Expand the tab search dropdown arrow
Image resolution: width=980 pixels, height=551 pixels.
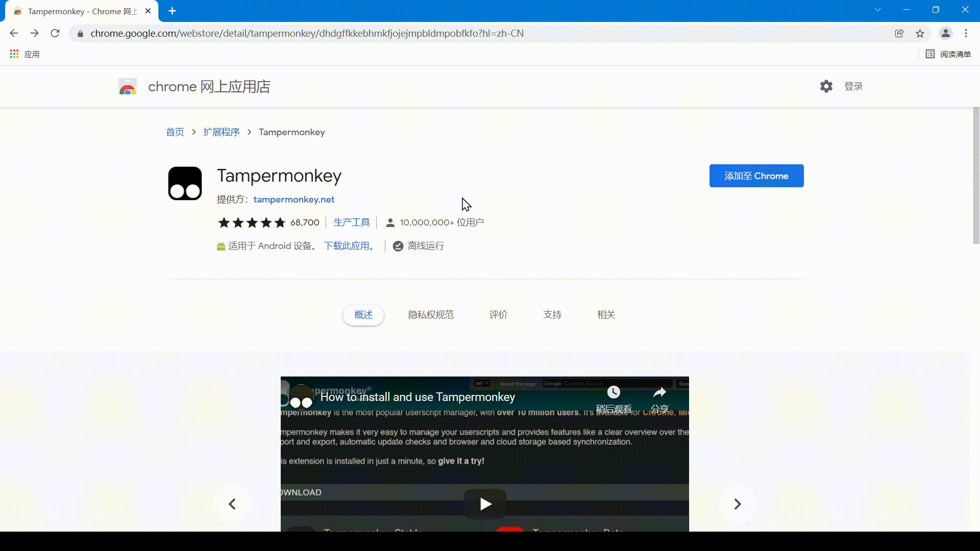click(x=877, y=10)
